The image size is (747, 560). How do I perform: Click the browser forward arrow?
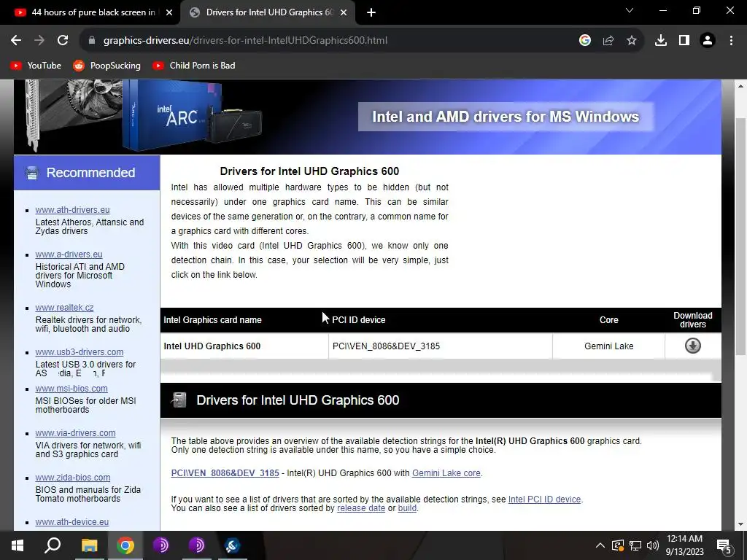coord(39,41)
